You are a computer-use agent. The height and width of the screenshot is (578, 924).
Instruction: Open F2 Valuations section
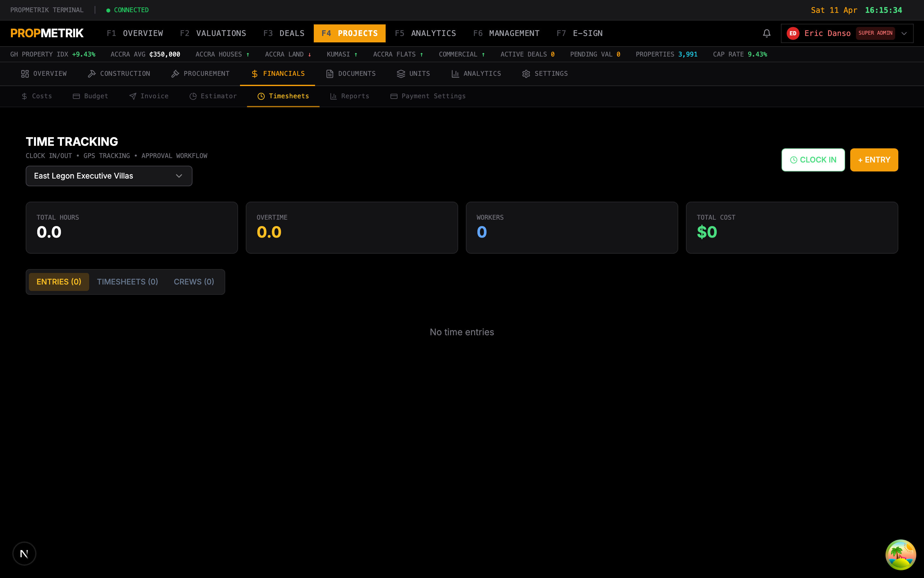213,33
